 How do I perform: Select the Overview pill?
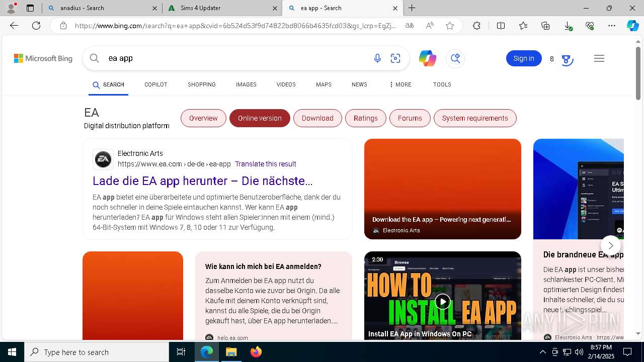pyautogui.click(x=203, y=118)
